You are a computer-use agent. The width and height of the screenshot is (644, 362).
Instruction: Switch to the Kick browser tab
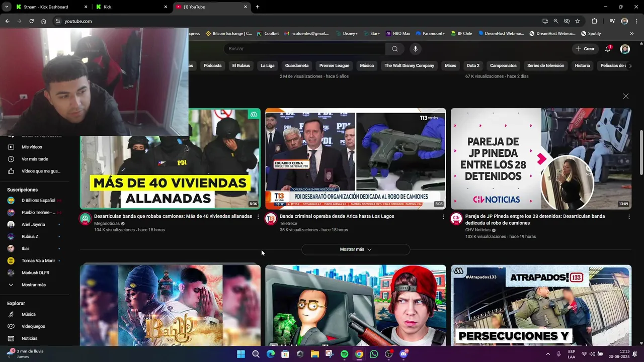(x=132, y=7)
